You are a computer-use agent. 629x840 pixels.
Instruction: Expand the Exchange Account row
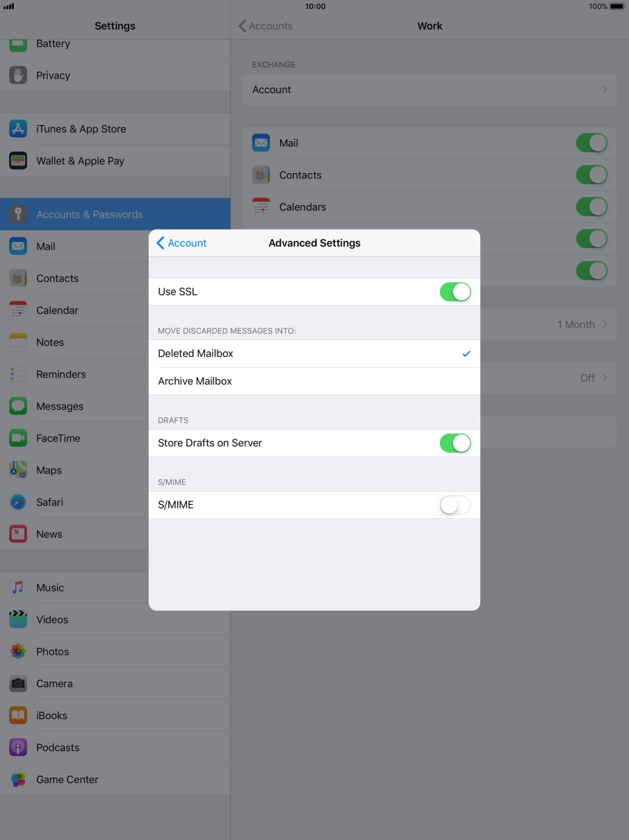[429, 90]
